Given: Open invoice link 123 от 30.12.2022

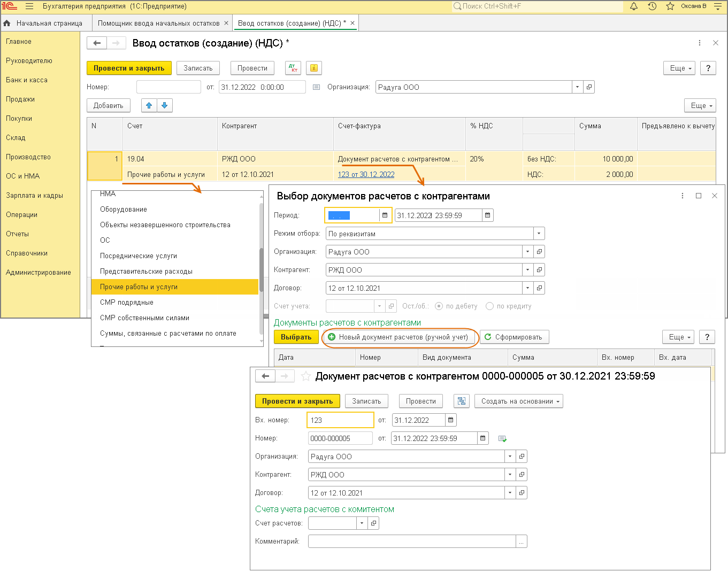Looking at the screenshot, I should click(x=366, y=174).
